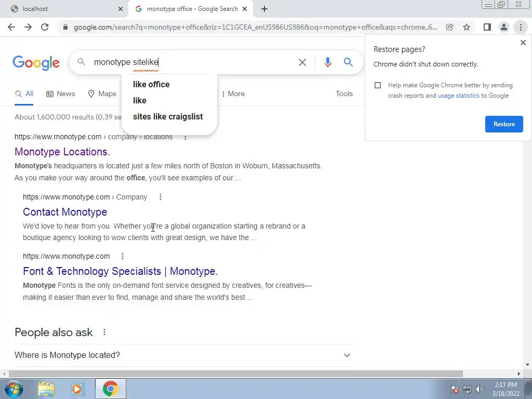Click the magnifier icon inside search box
Image resolution: width=532 pixels, height=399 pixels.
point(81,62)
